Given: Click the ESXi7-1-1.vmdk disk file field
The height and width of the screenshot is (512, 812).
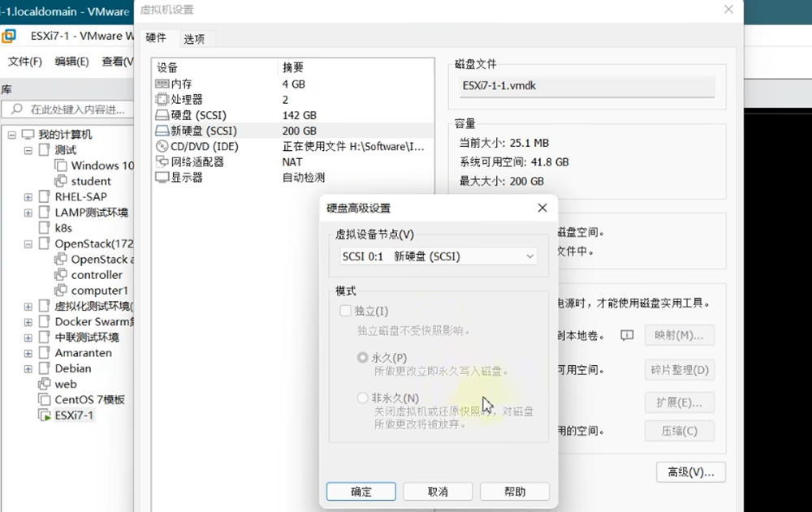Looking at the screenshot, I should [587, 86].
